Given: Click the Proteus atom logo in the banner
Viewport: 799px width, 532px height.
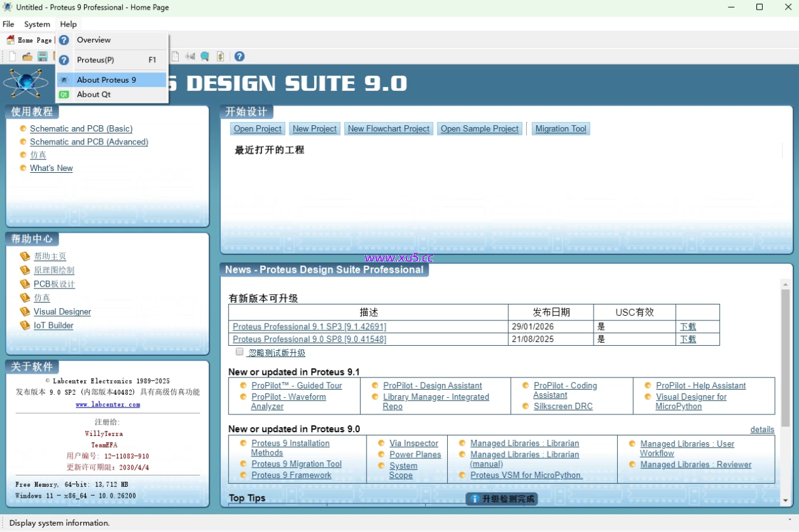Looking at the screenshot, I should (25, 83).
